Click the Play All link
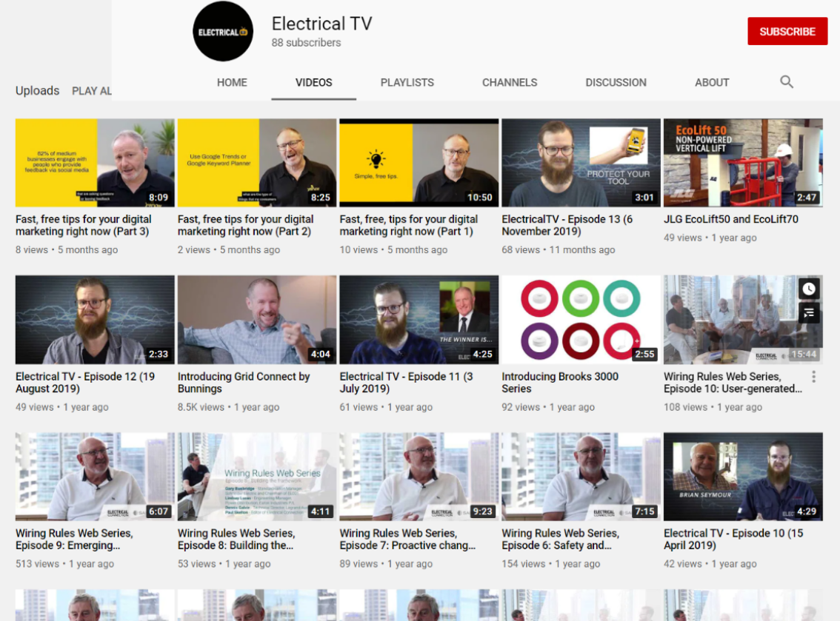The width and height of the screenshot is (840, 621). tap(92, 91)
